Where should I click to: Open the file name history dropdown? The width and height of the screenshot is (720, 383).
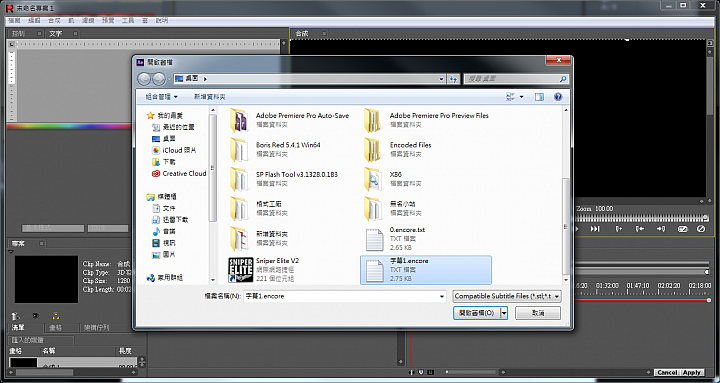coord(442,296)
